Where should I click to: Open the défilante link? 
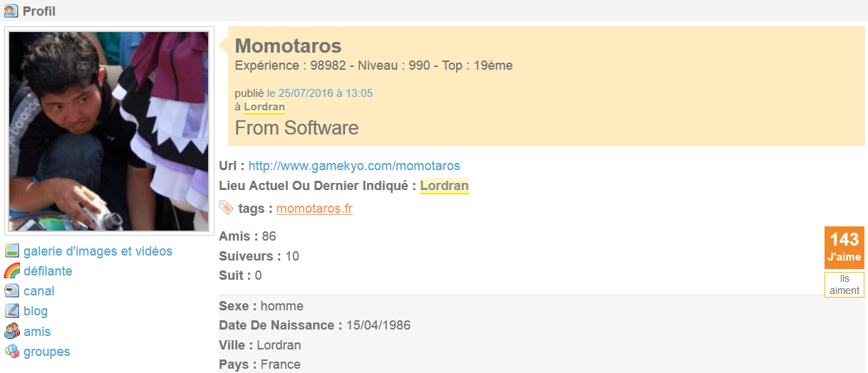tap(48, 271)
